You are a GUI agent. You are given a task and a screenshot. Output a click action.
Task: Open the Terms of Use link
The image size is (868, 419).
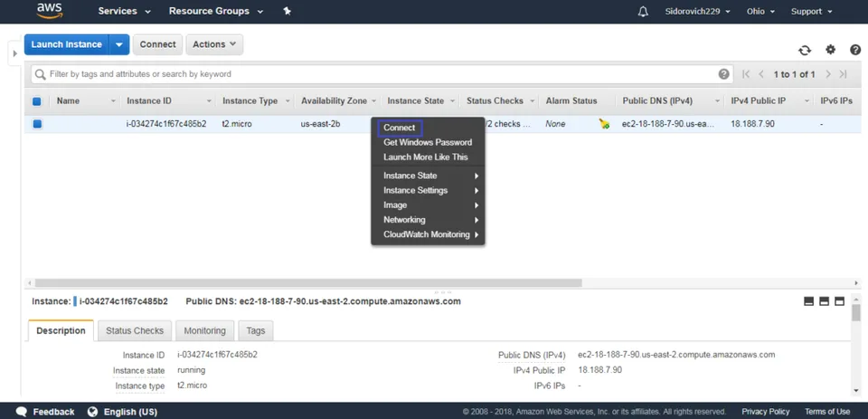tap(827, 411)
